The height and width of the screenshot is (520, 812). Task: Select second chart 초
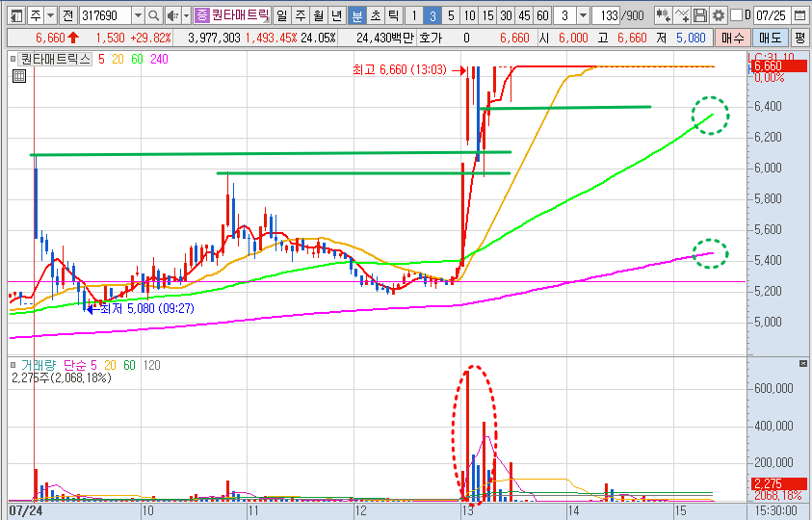pyautogui.click(x=376, y=16)
